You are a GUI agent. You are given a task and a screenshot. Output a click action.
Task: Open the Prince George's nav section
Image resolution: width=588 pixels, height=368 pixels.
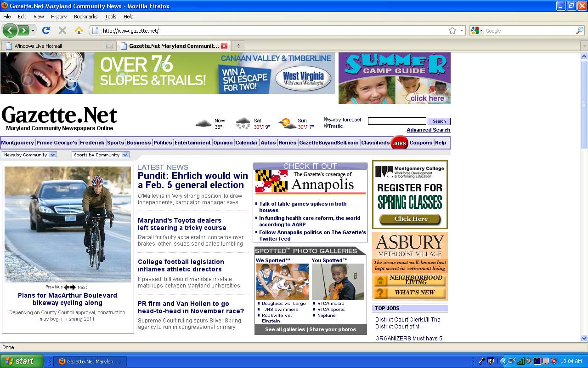[57, 143]
